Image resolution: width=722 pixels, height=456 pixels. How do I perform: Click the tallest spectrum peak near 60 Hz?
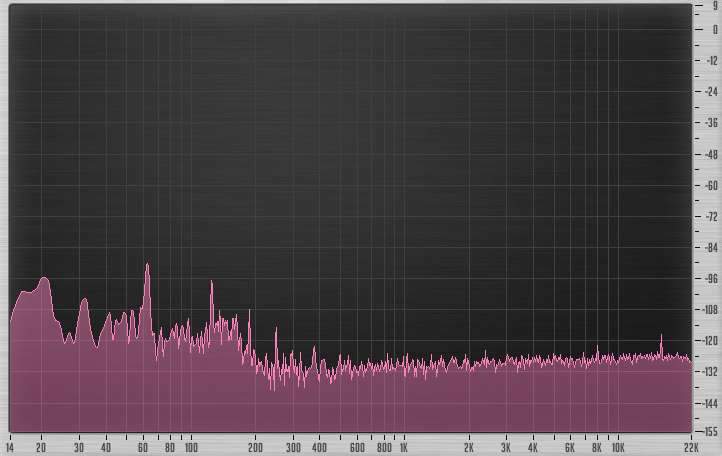click(x=147, y=267)
